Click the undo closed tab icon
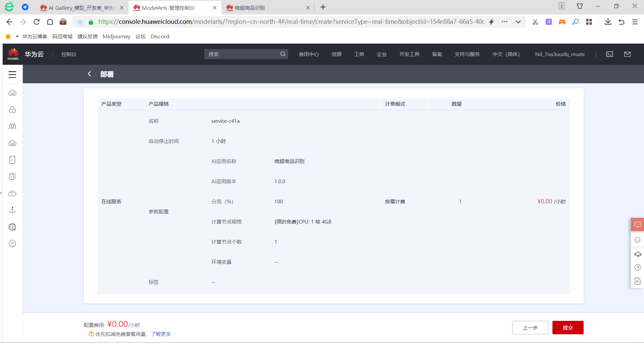The height and width of the screenshot is (343, 644). coord(622,22)
